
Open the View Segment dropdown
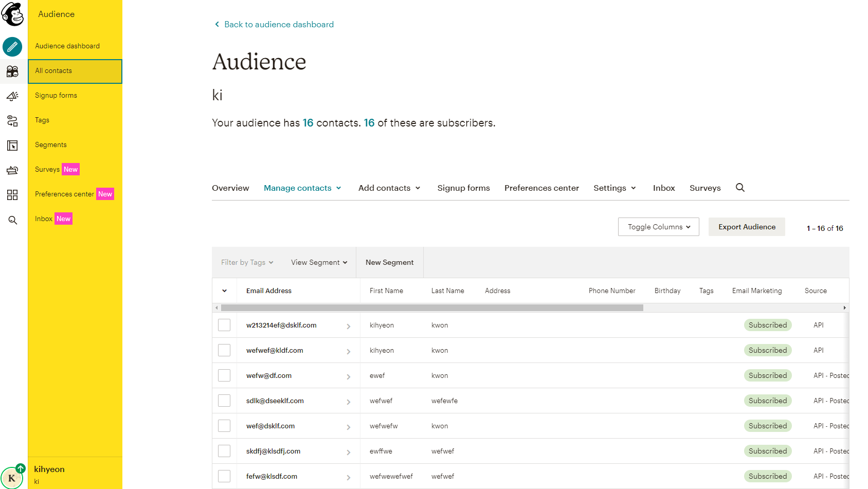click(x=319, y=262)
